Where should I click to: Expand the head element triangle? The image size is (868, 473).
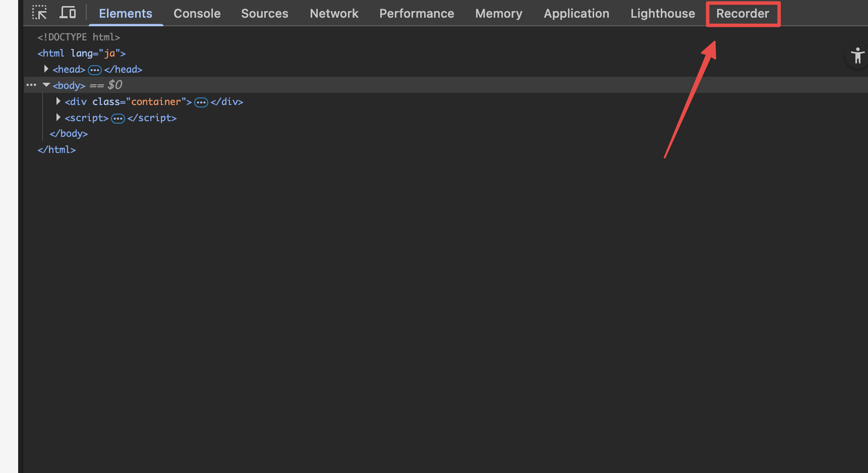tap(46, 69)
